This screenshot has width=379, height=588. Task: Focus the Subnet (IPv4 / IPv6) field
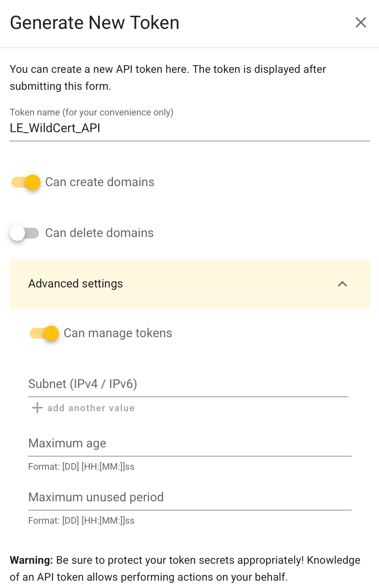click(188, 384)
